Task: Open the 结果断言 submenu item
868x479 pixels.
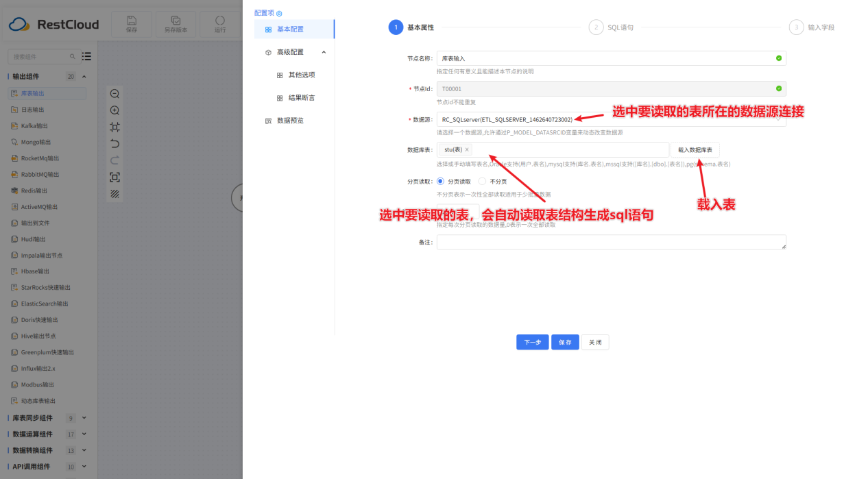Action: (x=296, y=98)
